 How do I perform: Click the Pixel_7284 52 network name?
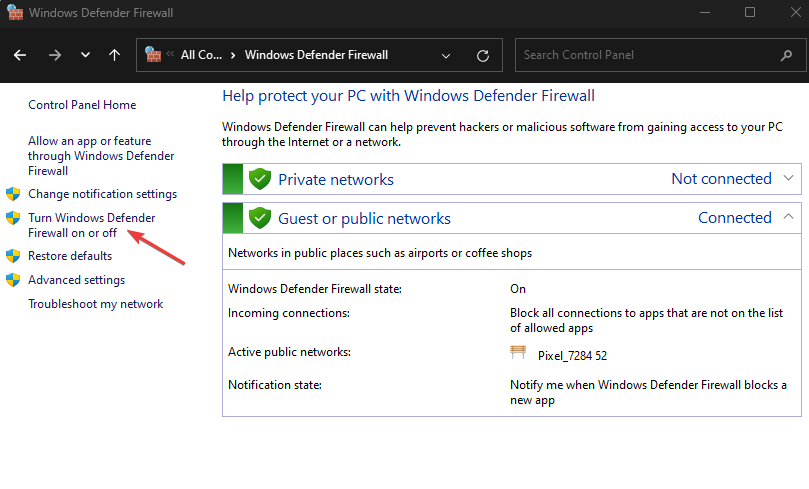(x=572, y=356)
